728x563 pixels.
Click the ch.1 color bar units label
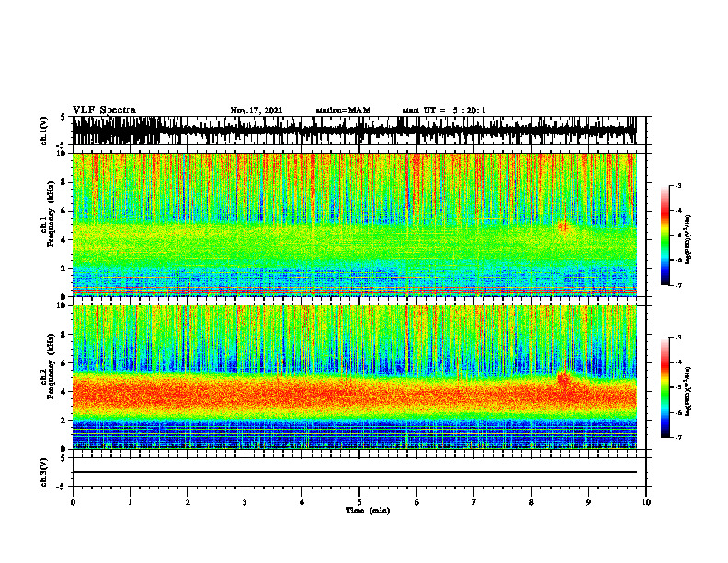pyautogui.click(x=688, y=240)
